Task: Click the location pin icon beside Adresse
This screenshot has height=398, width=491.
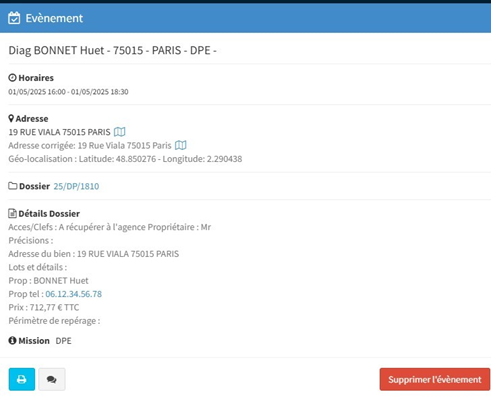Action: (x=11, y=118)
